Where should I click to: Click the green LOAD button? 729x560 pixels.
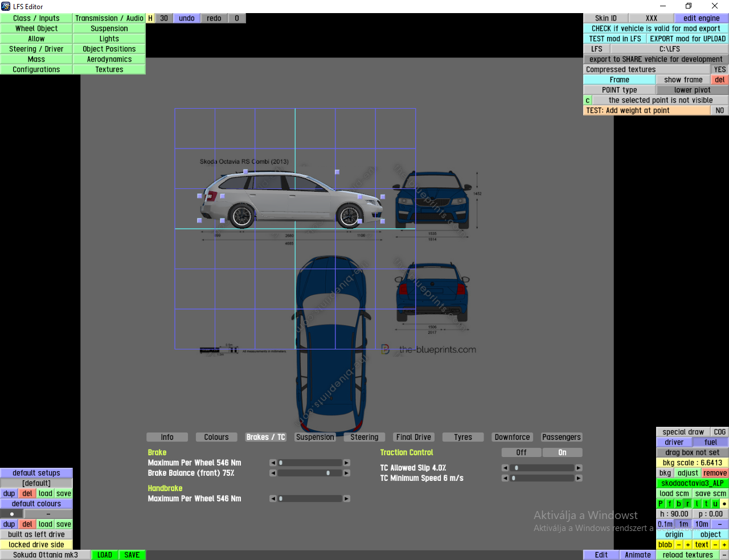coord(105,555)
